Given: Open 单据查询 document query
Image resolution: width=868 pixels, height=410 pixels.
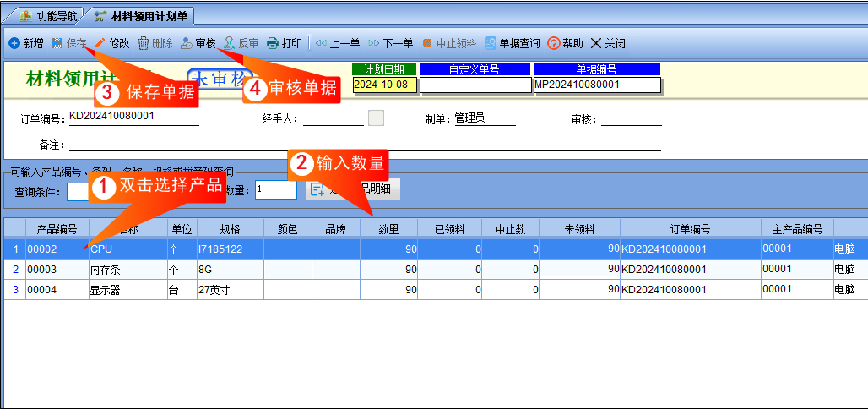Looking at the screenshot, I should coord(513,43).
